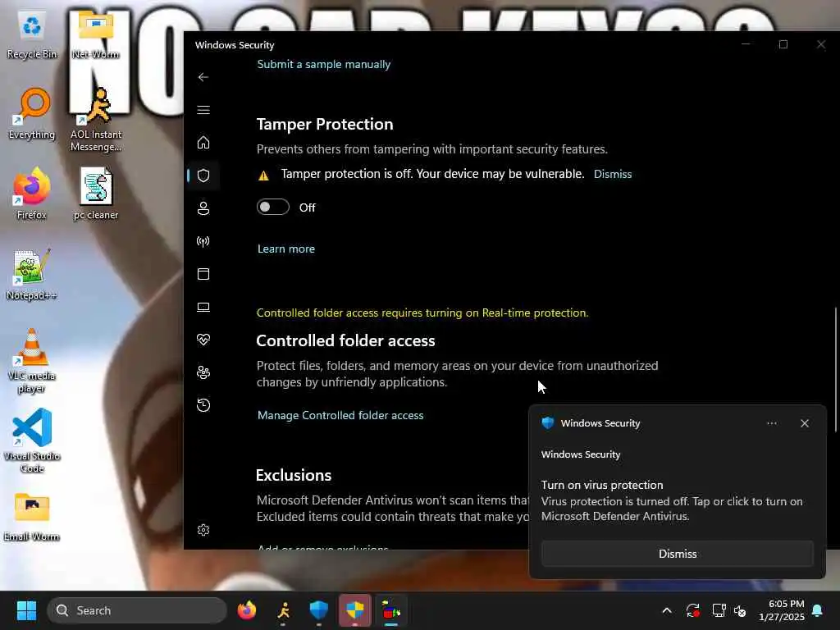
Task: Open notification options three-dots menu
Action: tap(771, 423)
